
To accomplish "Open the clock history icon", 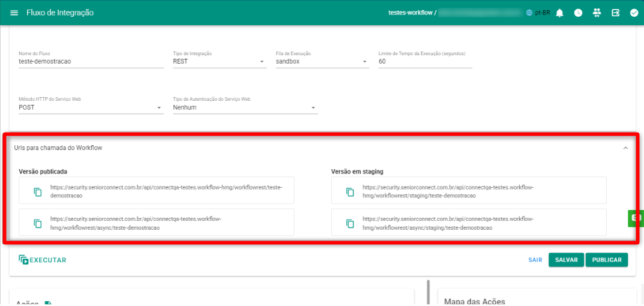I will 578,13.
